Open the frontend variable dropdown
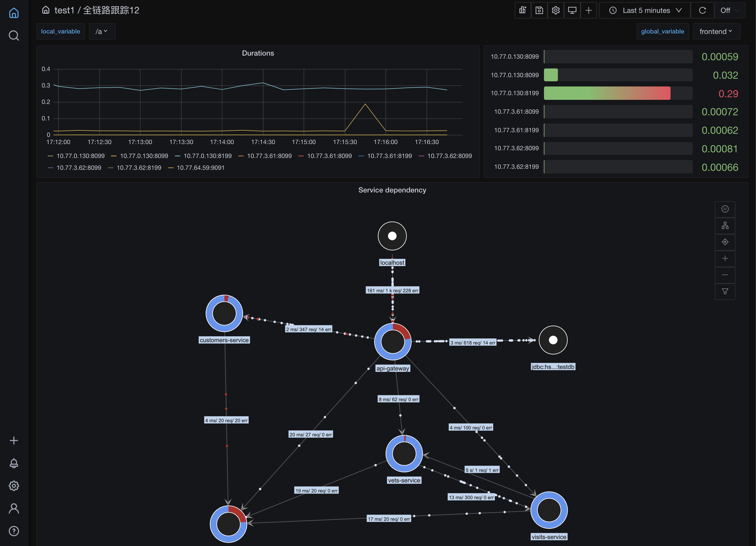This screenshot has width=756, height=546. point(716,31)
